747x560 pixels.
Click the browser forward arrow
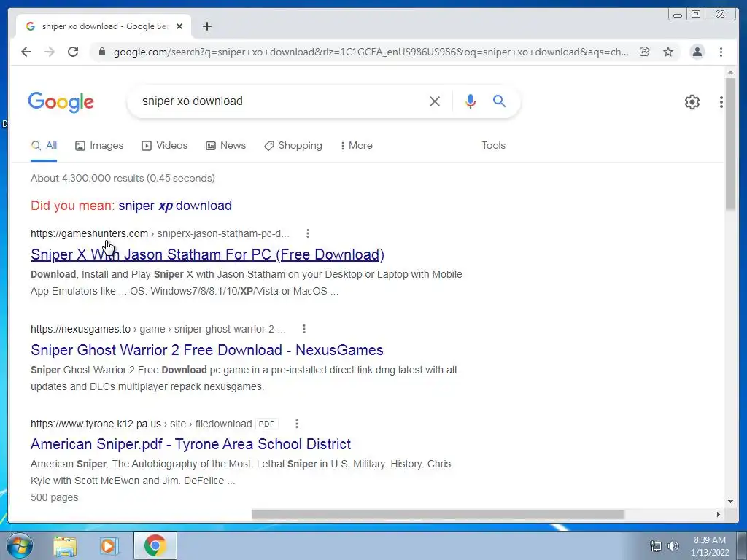[x=50, y=52]
